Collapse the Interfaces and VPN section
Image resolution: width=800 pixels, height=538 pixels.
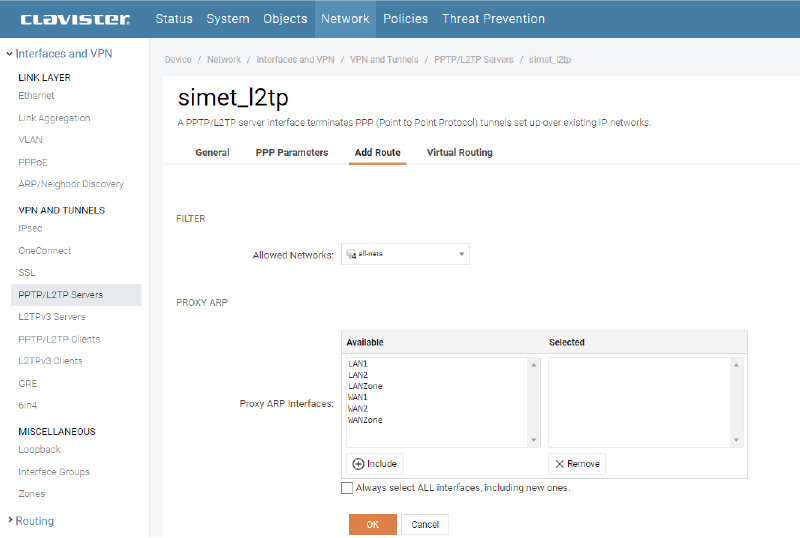10,54
